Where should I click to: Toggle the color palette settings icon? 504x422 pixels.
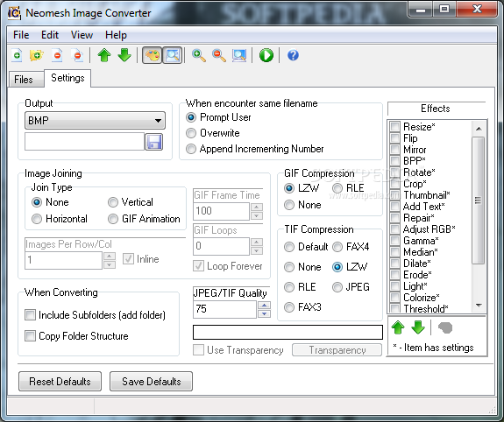(x=152, y=55)
